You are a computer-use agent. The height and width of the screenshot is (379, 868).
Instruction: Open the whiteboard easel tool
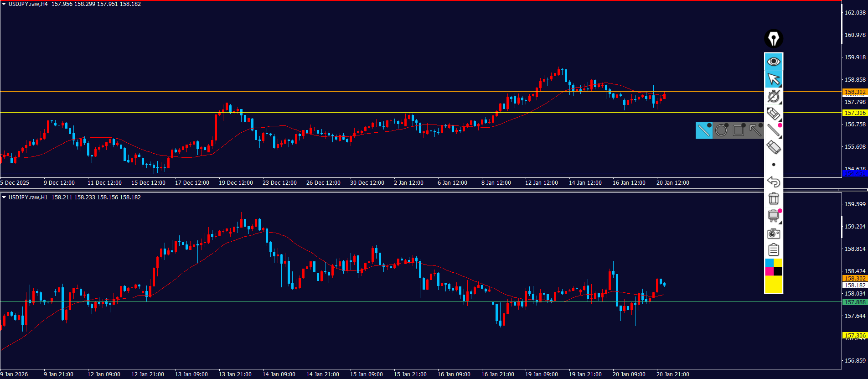coord(774,216)
